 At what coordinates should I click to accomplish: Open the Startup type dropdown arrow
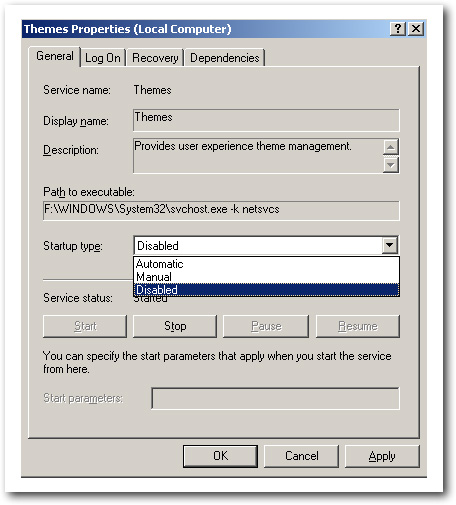coord(389,245)
